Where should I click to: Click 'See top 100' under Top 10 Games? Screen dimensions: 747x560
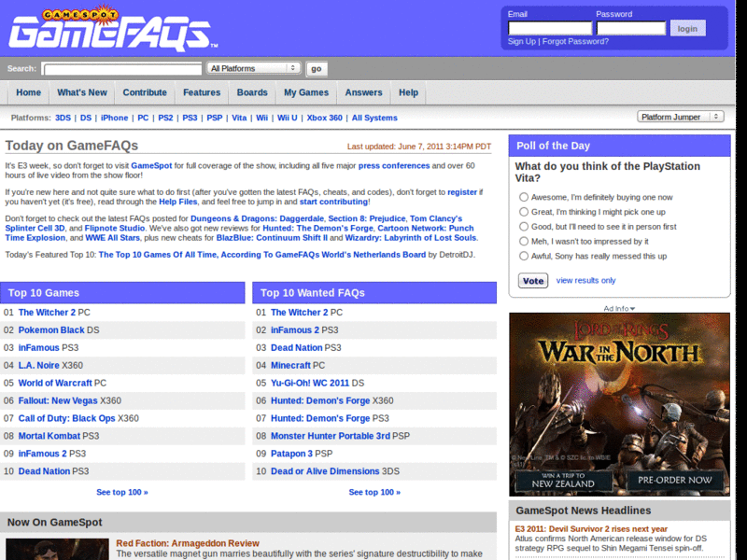point(122,492)
